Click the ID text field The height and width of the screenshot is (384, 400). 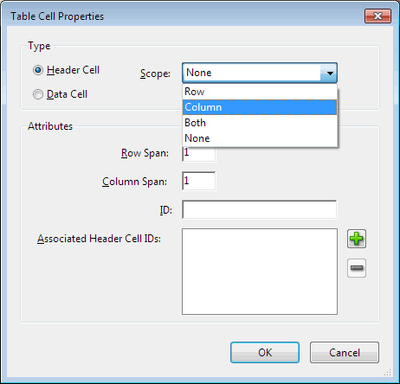pos(259,210)
